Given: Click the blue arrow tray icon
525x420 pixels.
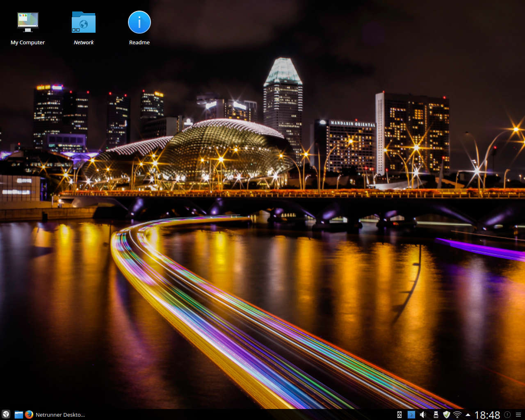Looking at the screenshot, I should [411, 415].
